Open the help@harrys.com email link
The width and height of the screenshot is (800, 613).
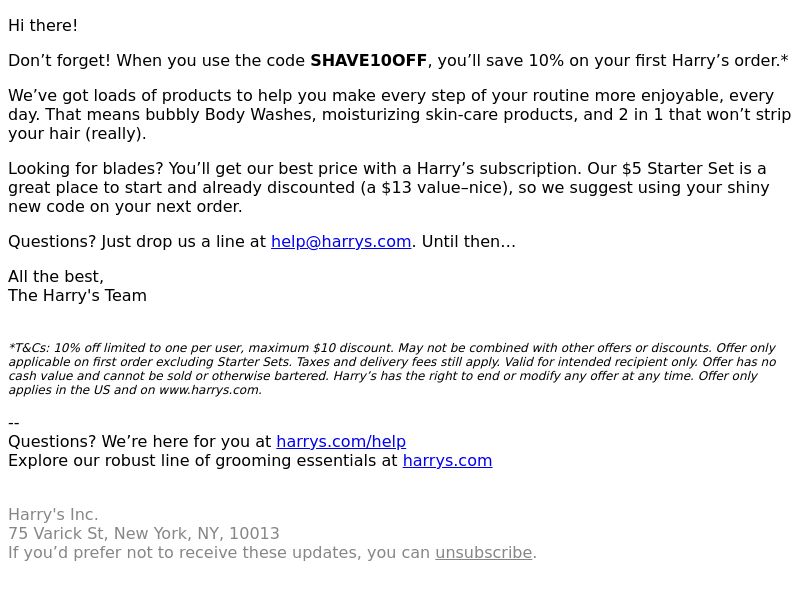(x=341, y=241)
